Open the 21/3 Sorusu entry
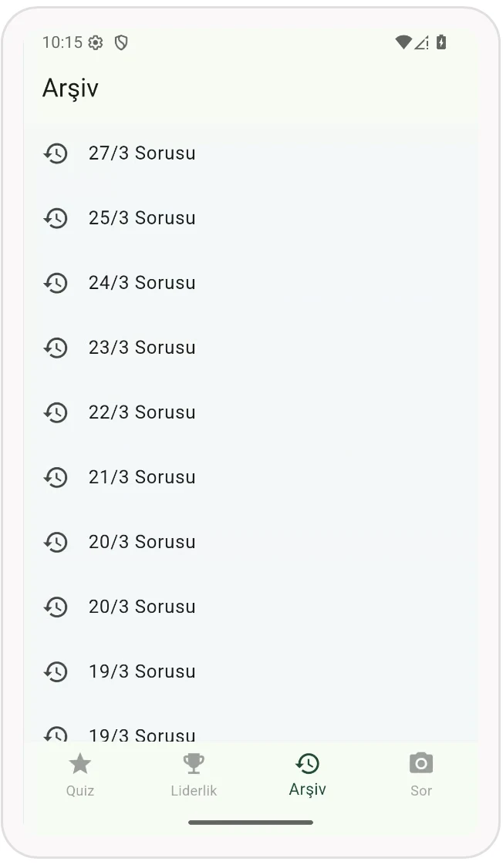 point(251,477)
